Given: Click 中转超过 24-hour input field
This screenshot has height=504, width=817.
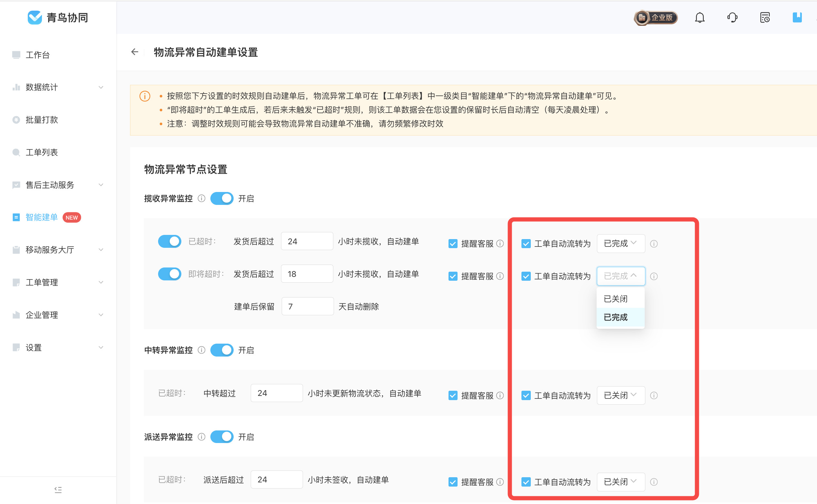Looking at the screenshot, I should pyautogui.click(x=277, y=393).
